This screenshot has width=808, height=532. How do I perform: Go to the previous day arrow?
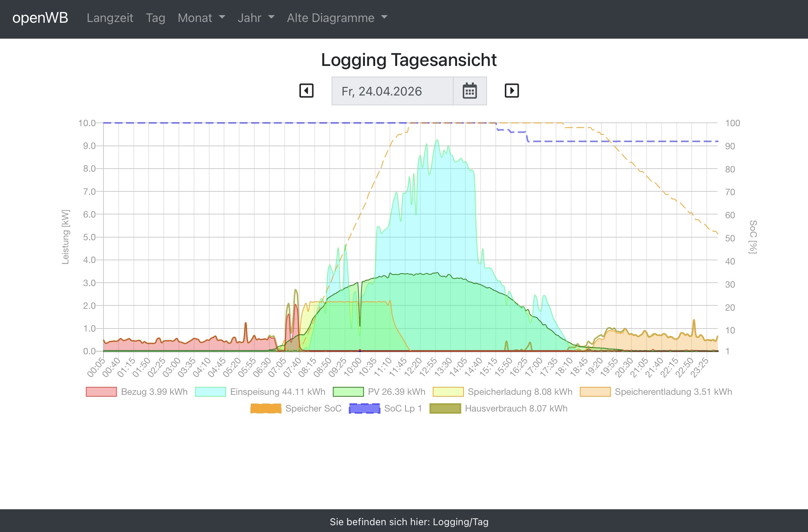click(306, 91)
